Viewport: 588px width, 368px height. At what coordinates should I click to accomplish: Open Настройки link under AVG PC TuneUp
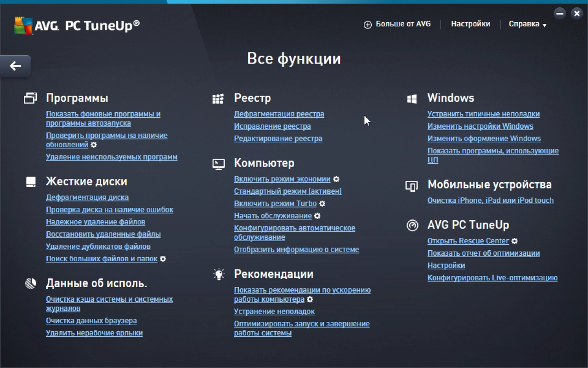446,266
